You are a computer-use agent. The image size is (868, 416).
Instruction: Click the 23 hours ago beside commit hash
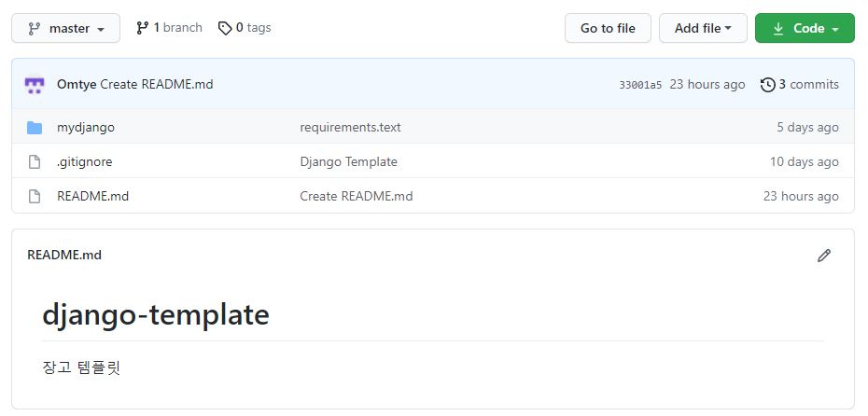pyautogui.click(x=707, y=85)
